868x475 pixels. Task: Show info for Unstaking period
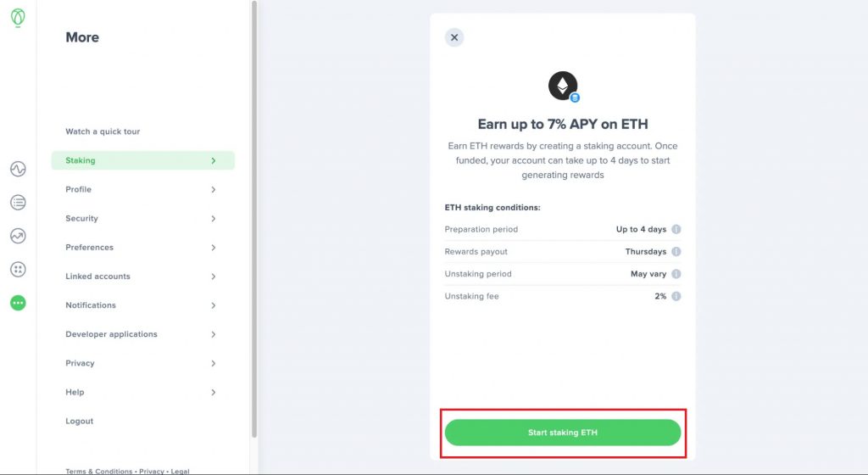(676, 274)
